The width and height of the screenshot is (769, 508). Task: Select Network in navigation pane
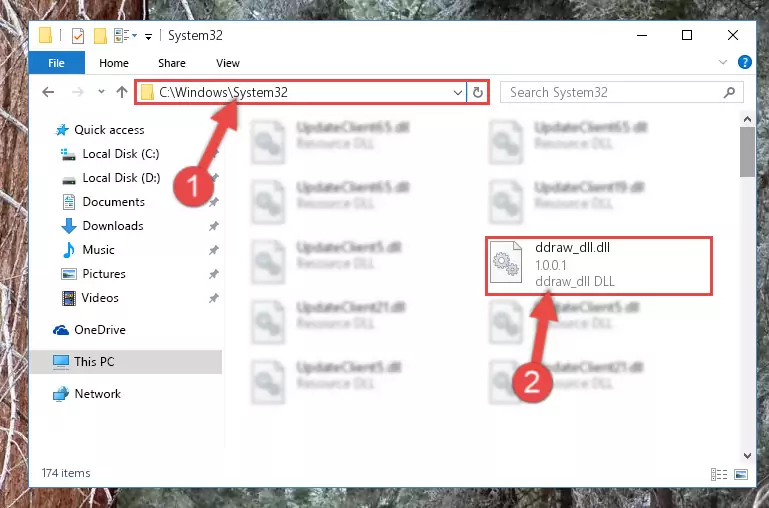coord(87,394)
